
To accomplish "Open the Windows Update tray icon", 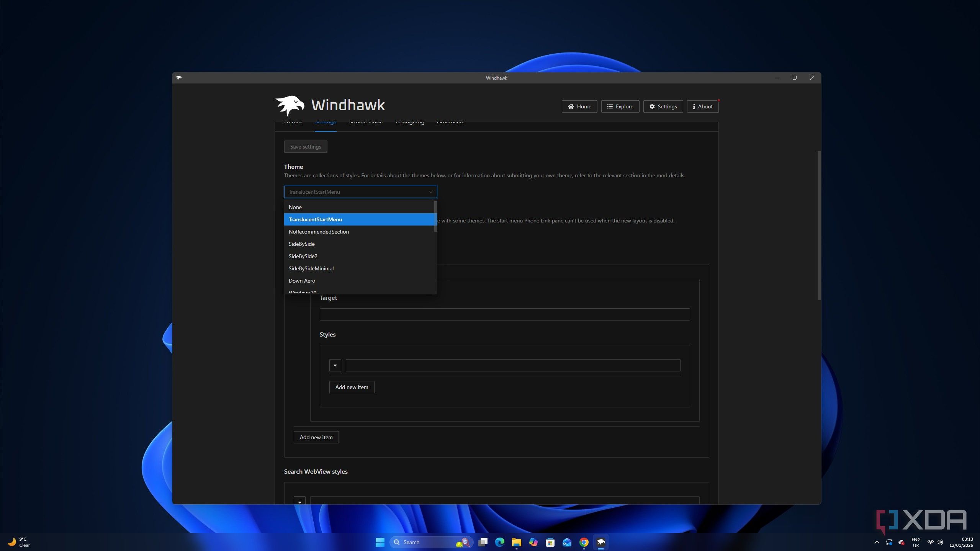I will [889, 542].
